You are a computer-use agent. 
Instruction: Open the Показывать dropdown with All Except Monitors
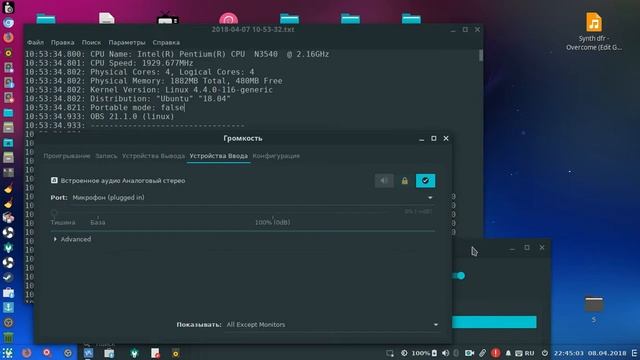(x=333, y=324)
